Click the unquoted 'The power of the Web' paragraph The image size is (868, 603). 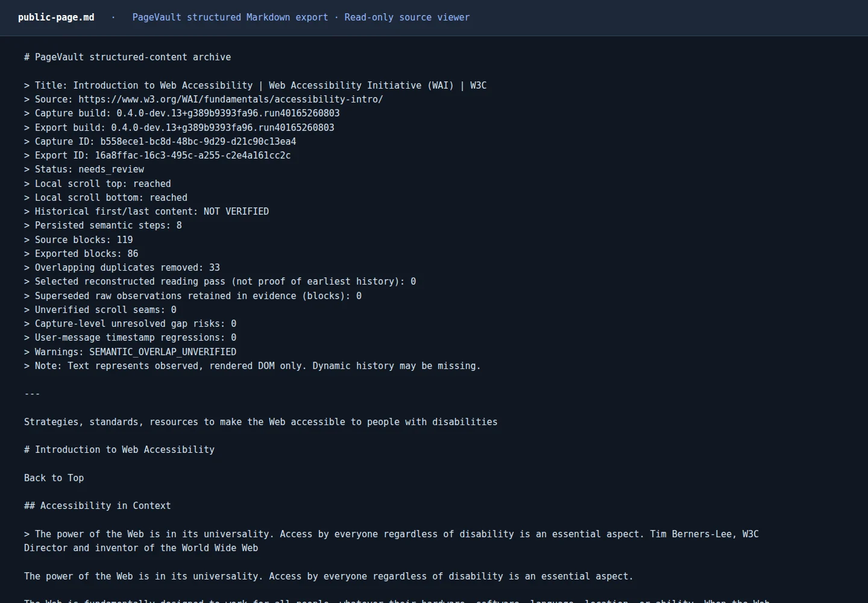click(x=329, y=576)
